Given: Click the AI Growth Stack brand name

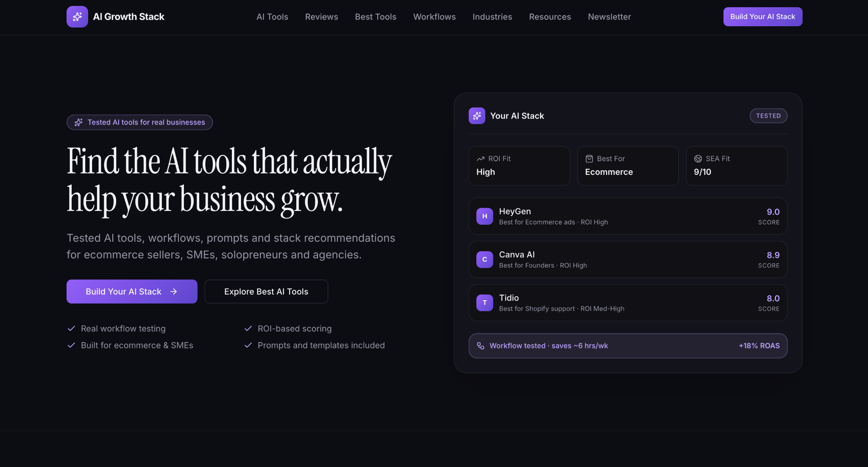Looking at the screenshot, I should pos(128,17).
